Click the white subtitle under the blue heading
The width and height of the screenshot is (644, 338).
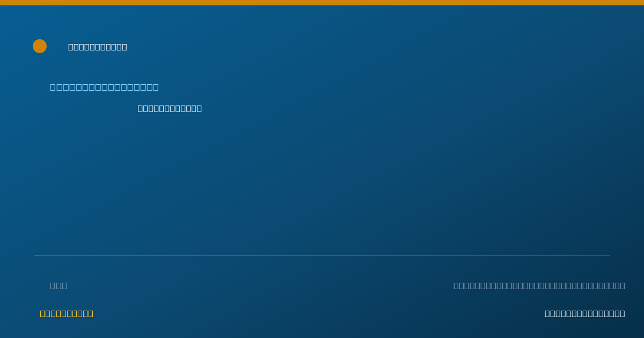tap(170, 108)
